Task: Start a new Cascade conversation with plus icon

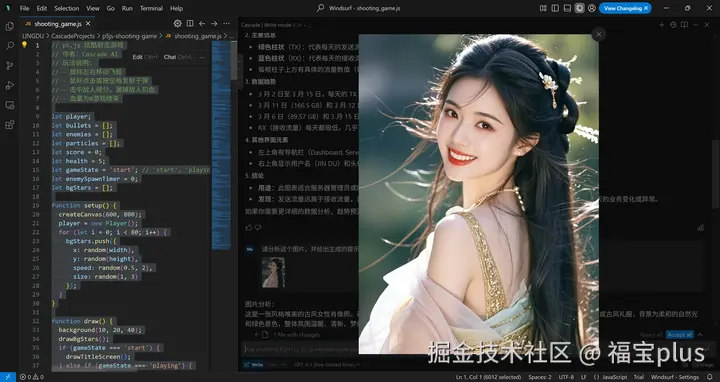Action: click(662, 25)
